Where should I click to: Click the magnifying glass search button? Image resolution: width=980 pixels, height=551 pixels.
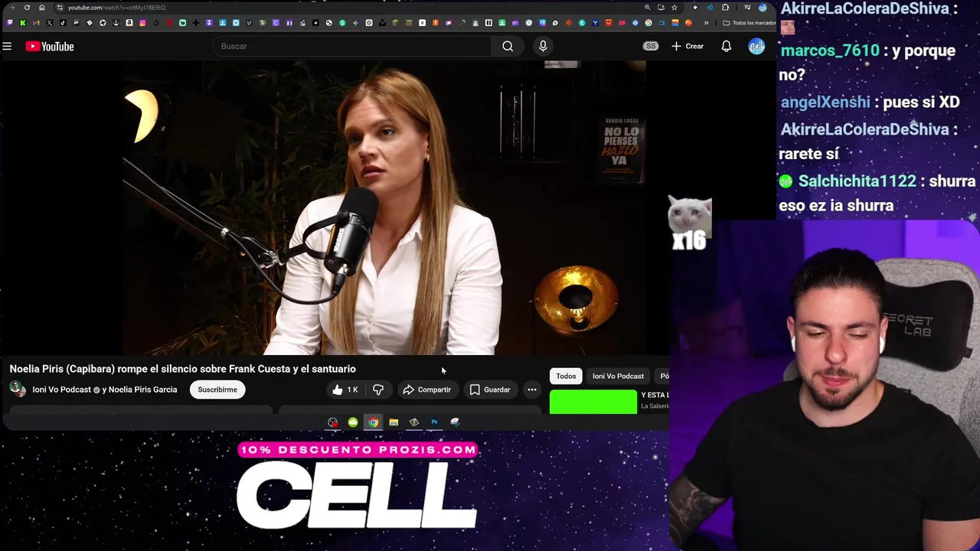click(x=508, y=46)
